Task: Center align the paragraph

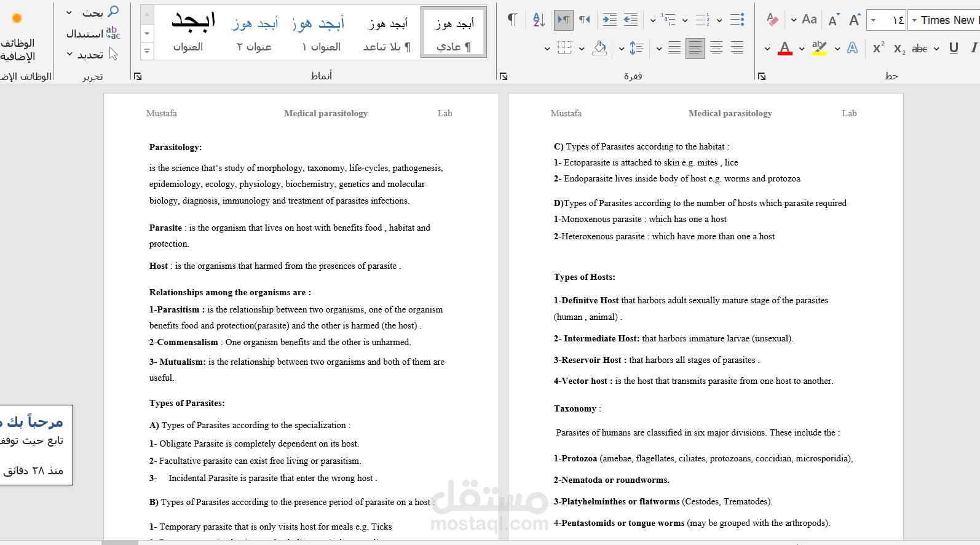Action: (x=716, y=48)
